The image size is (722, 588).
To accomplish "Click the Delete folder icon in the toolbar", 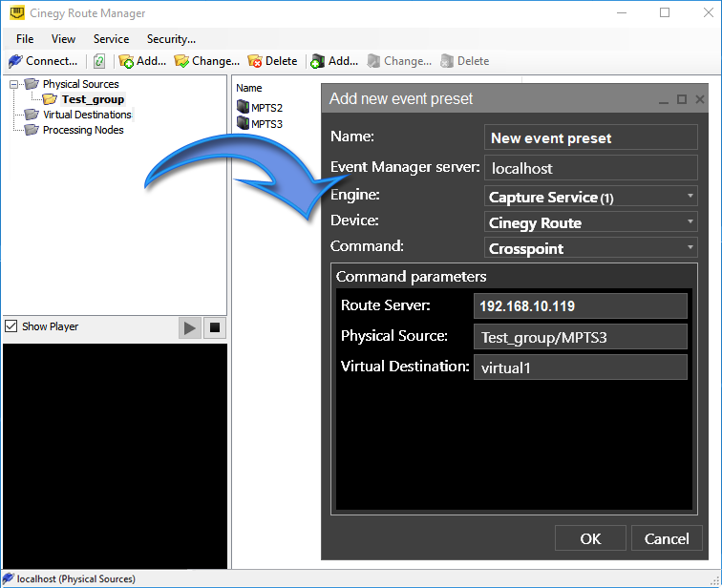I will pos(255,61).
